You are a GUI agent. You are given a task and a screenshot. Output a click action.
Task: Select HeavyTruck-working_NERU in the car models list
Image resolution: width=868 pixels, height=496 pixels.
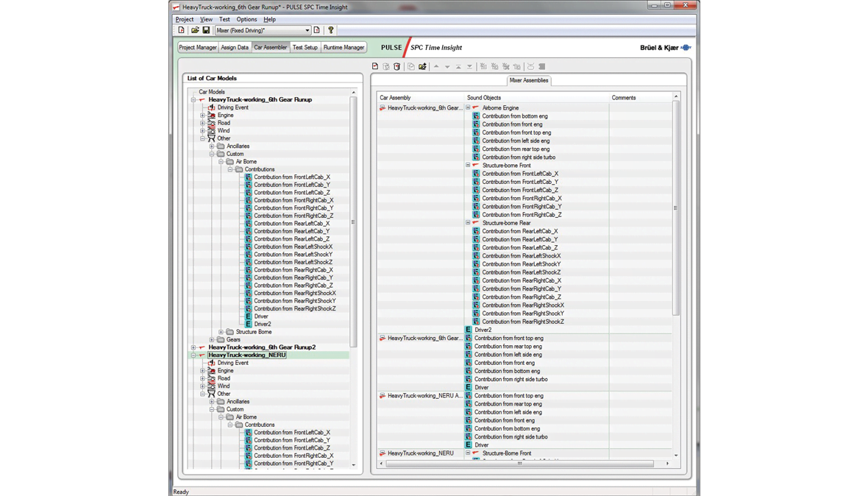pyautogui.click(x=247, y=355)
